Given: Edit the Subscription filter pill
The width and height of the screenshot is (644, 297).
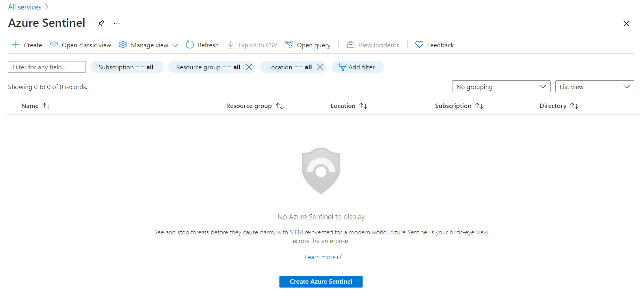Looking at the screenshot, I should (127, 67).
